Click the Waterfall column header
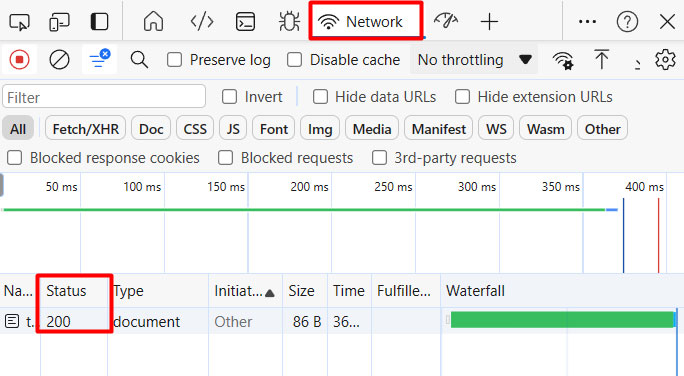The image size is (684, 376). point(562,291)
